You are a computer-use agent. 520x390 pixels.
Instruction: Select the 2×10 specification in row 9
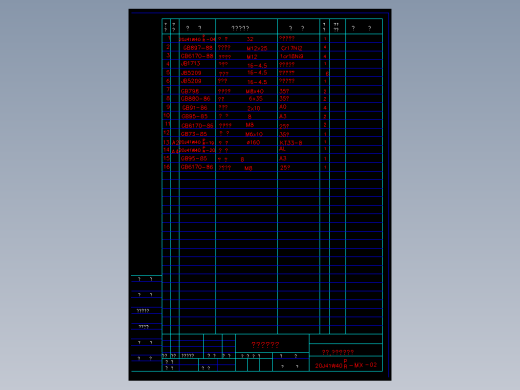[254, 108]
